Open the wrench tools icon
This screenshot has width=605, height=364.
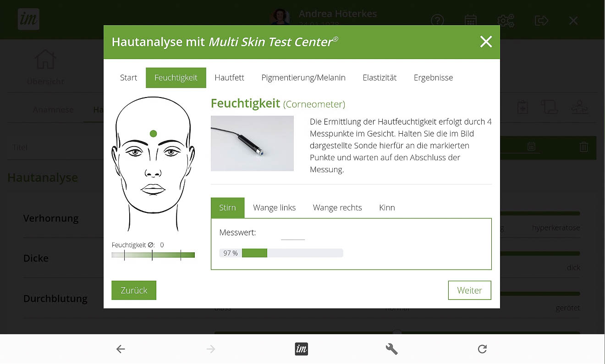[x=392, y=349]
